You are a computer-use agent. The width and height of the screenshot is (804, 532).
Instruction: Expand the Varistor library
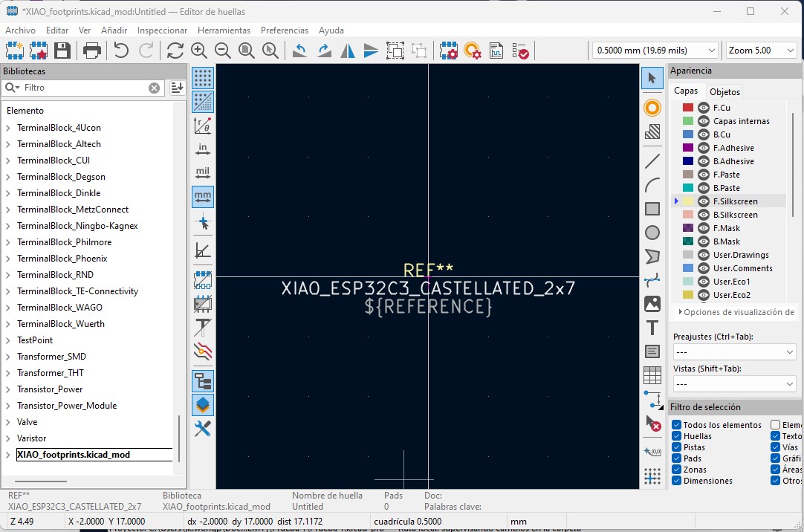pos(7,438)
